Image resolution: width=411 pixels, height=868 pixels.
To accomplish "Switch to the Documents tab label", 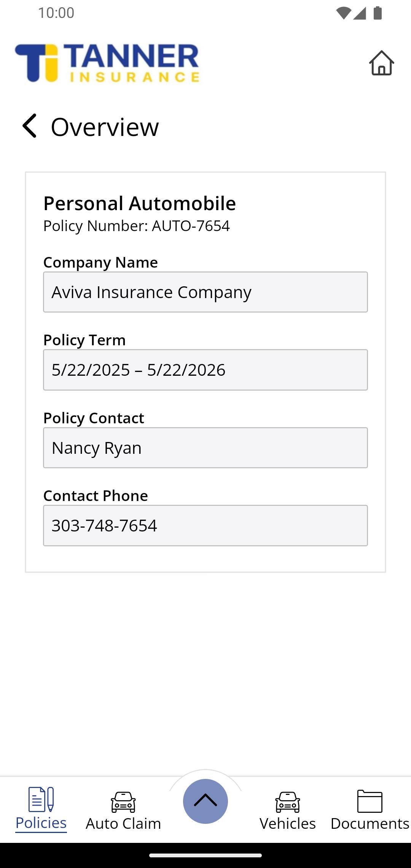I will pyautogui.click(x=370, y=823).
